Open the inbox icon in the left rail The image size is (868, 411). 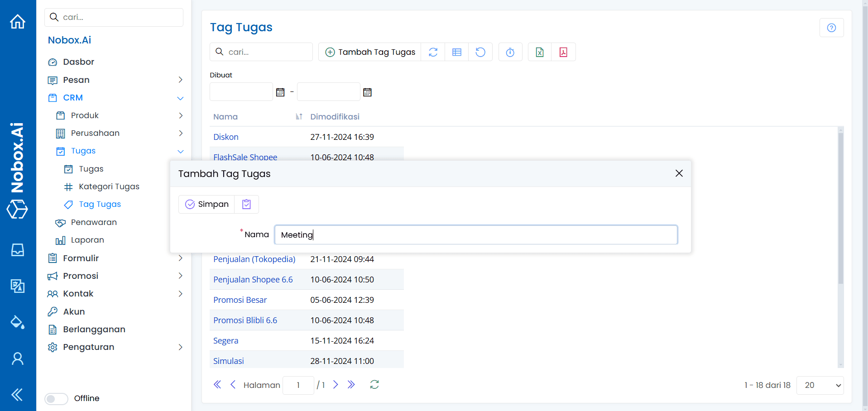coord(18,250)
